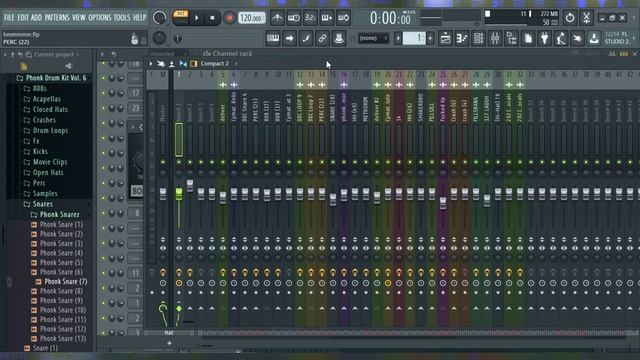
Task: Click the save/export download-arrow icon
Action: pyautogui.click(x=594, y=38)
